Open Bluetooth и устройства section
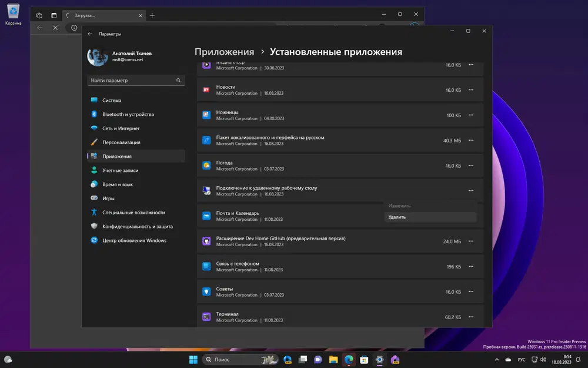This screenshot has height=368, width=588. (x=136, y=114)
